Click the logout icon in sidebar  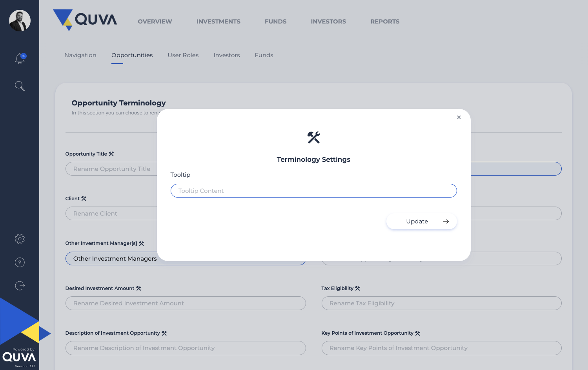[20, 286]
